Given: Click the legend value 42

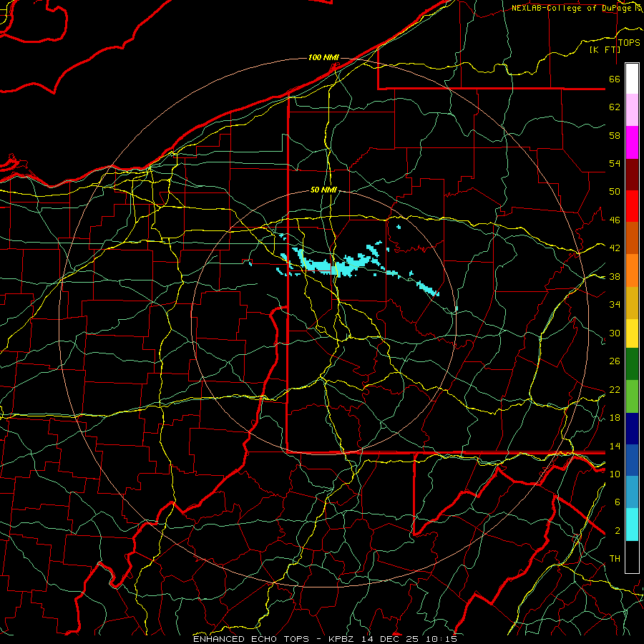Looking at the screenshot, I should (x=615, y=248).
